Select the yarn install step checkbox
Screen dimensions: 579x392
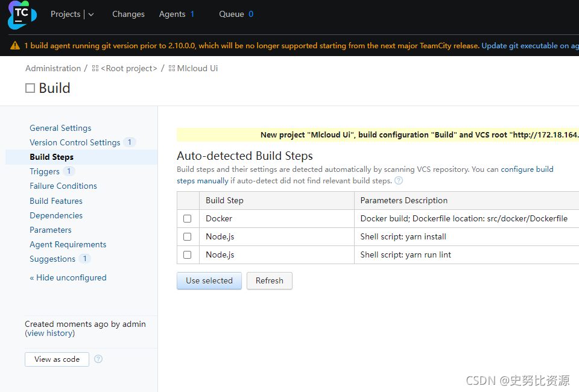(187, 236)
